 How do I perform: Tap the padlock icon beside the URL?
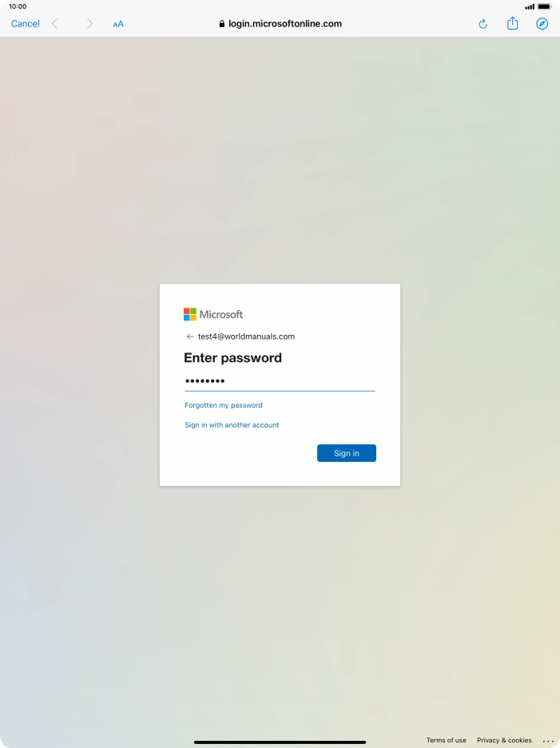pyautogui.click(x=222, y=24)
